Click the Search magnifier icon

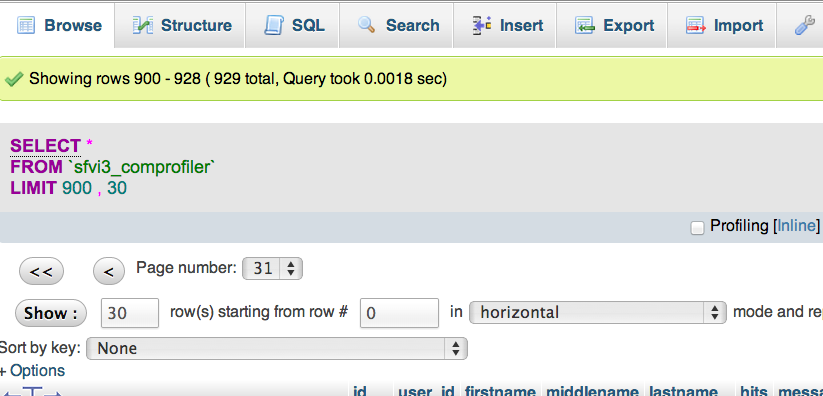pos(366,25)
